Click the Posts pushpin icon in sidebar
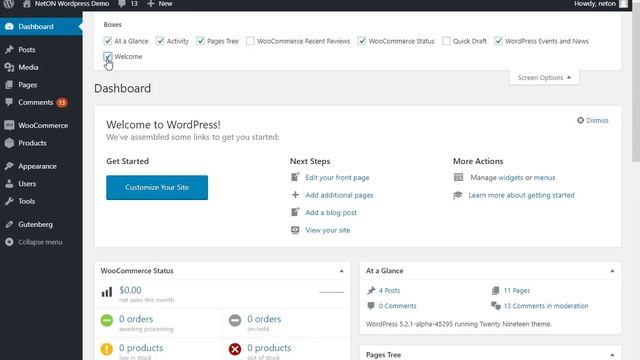 click(9, 49)
